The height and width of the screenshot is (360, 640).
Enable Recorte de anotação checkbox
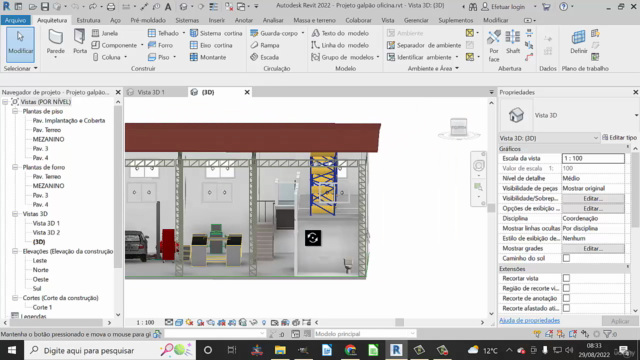566,298
